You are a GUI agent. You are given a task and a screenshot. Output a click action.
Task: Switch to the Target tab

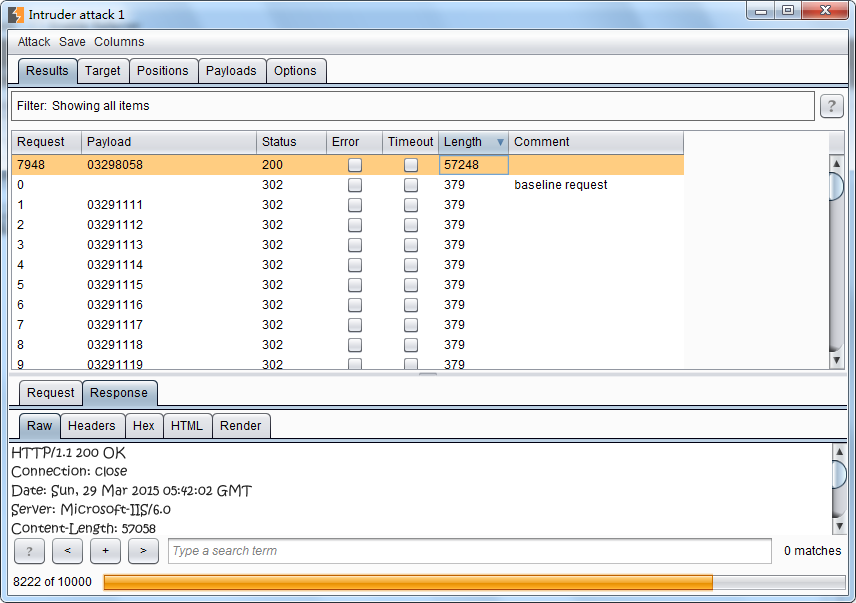[x=103, y=71]
